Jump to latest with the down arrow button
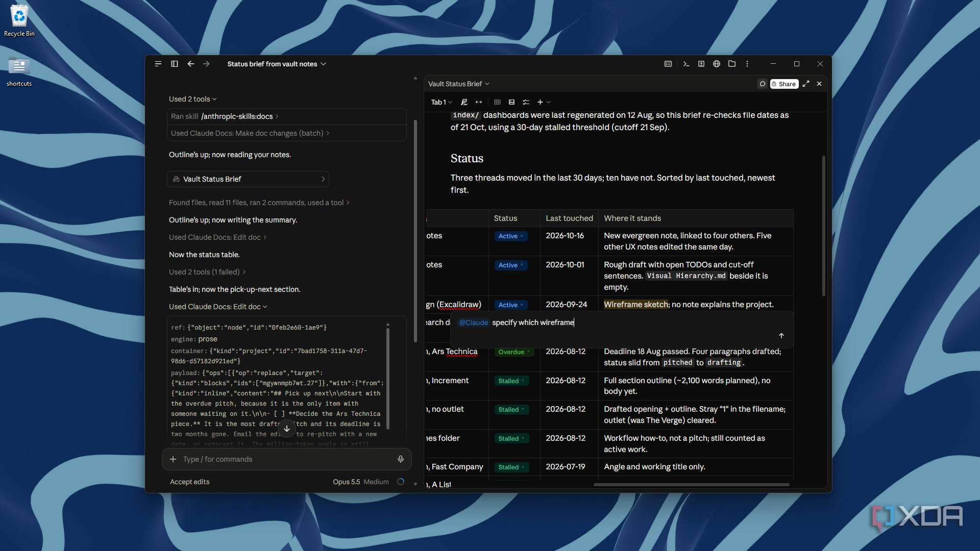Screen dimensions: 980x551 pos(287,429)
